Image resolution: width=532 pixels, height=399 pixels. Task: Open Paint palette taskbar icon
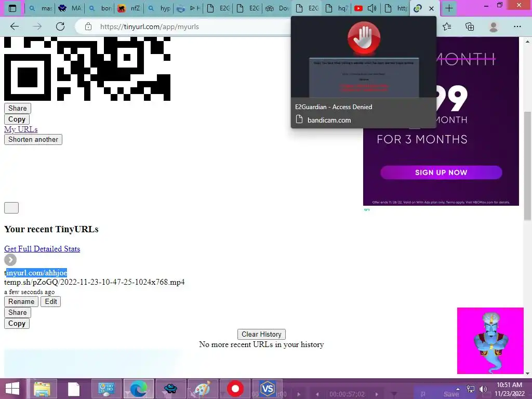(x=203, y=389)
